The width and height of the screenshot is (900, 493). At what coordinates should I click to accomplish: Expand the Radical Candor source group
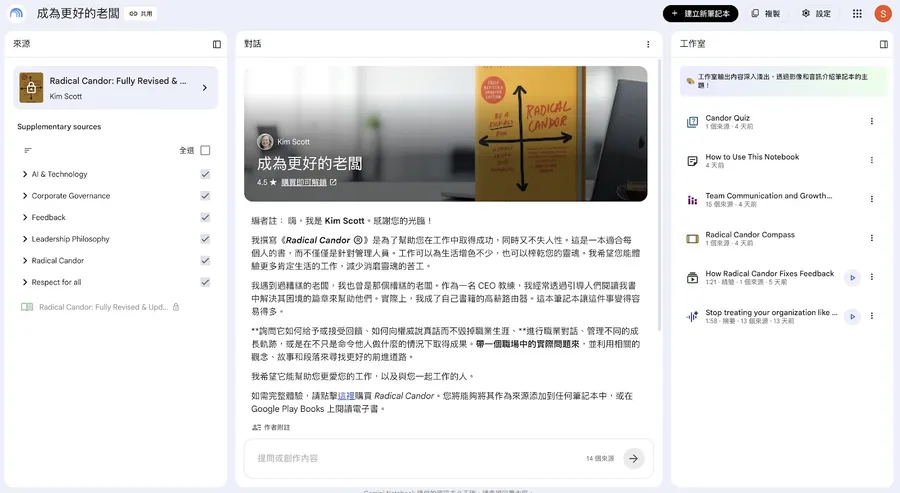(x=25, y=261)
